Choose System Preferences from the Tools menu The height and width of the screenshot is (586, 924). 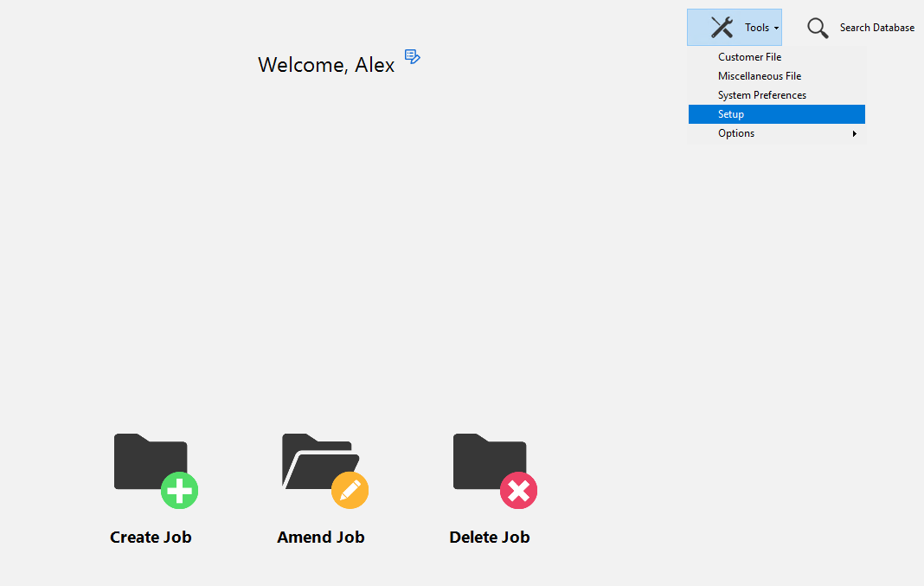coord(761,95)
